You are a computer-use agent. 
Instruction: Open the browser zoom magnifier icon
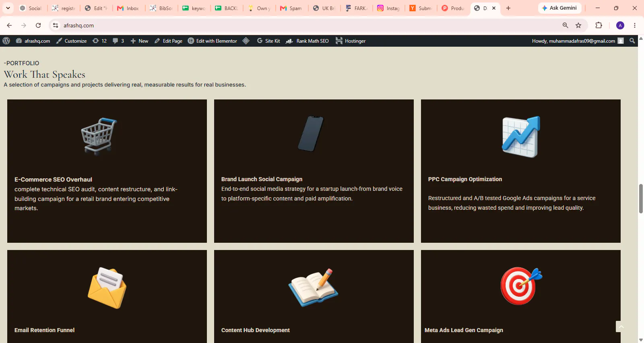pos(566,25)
